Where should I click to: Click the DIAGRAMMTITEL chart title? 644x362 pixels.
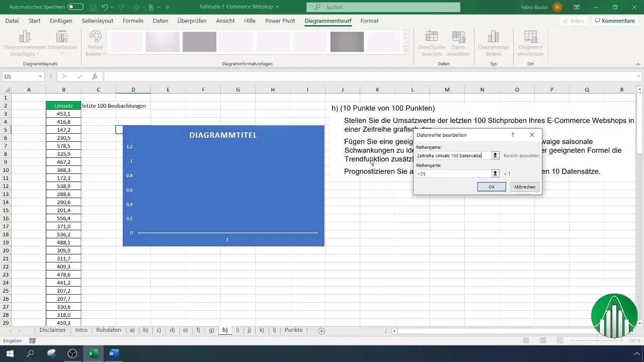(223, 135)
